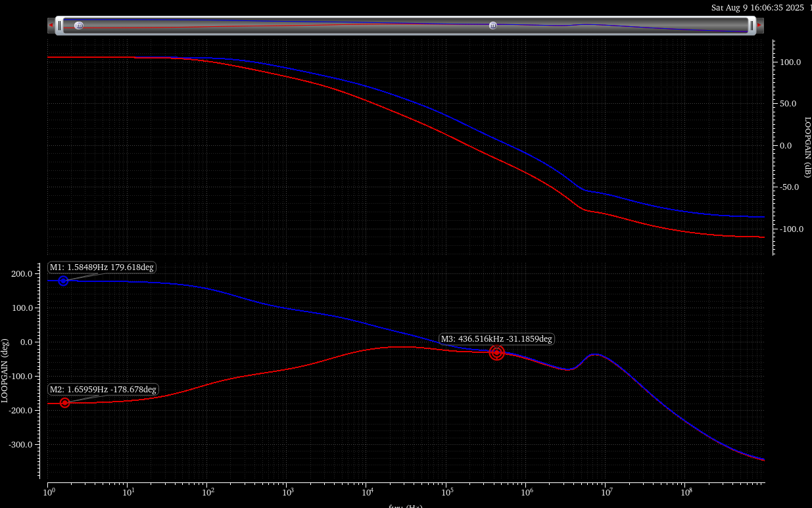
Task: Click the 0.0 tick on the deg axis
Action: click(x=26, y=342)
